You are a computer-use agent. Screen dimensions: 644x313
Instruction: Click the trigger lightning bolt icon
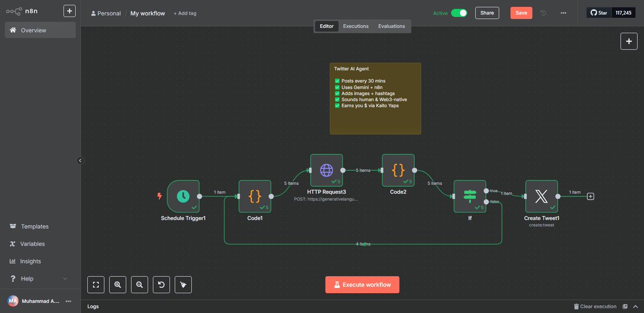(x=159, y=196)
